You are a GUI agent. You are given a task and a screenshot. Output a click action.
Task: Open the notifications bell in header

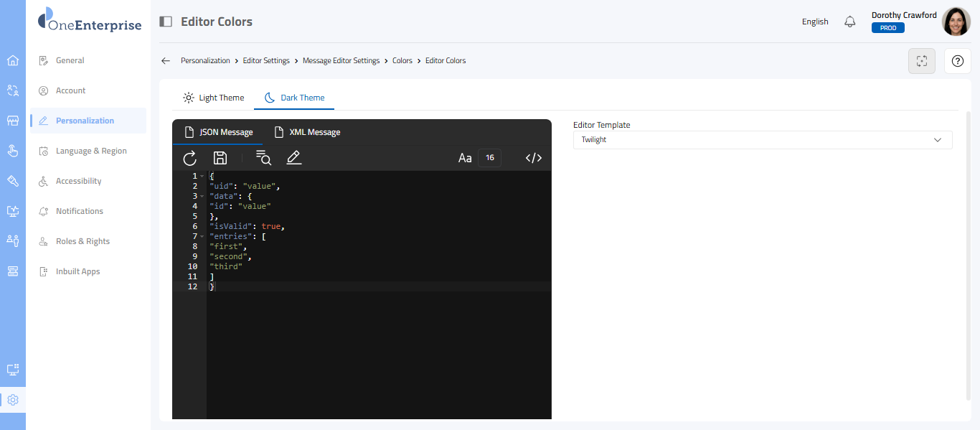[850, 22]
